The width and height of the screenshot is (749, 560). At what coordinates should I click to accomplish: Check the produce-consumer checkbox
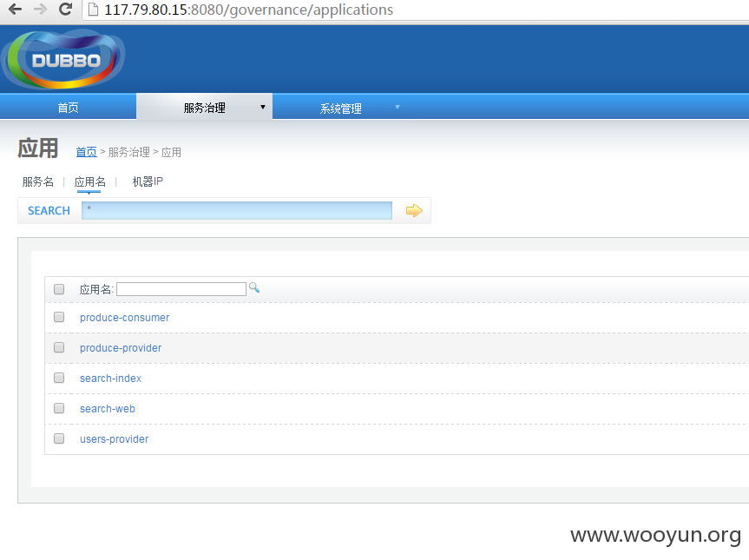[x=59, y=317]
